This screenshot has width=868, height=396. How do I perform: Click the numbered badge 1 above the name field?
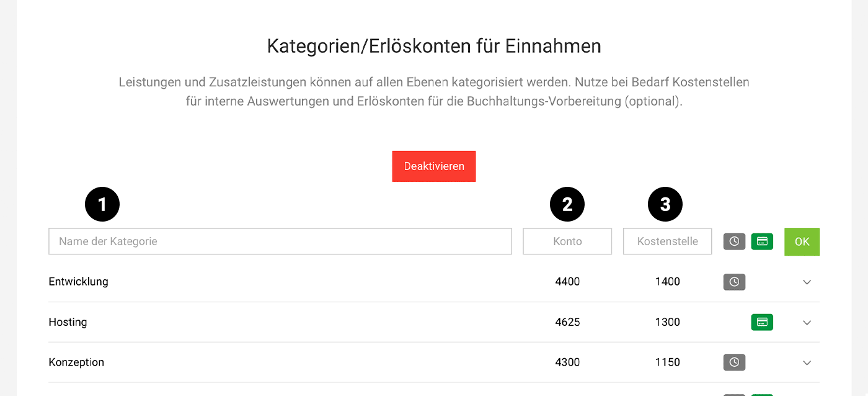pos(102,204)
